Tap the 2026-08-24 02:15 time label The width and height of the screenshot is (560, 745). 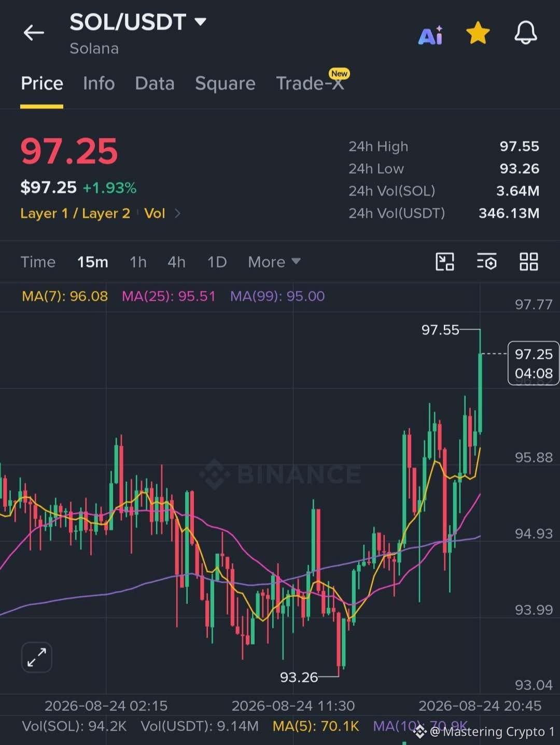106,706
